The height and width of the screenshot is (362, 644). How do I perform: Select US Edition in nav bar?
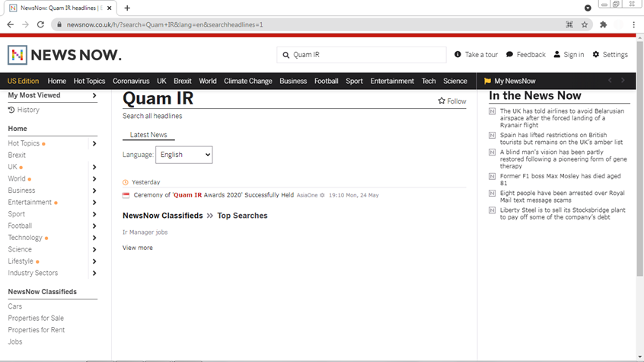[x=23, y=81]
